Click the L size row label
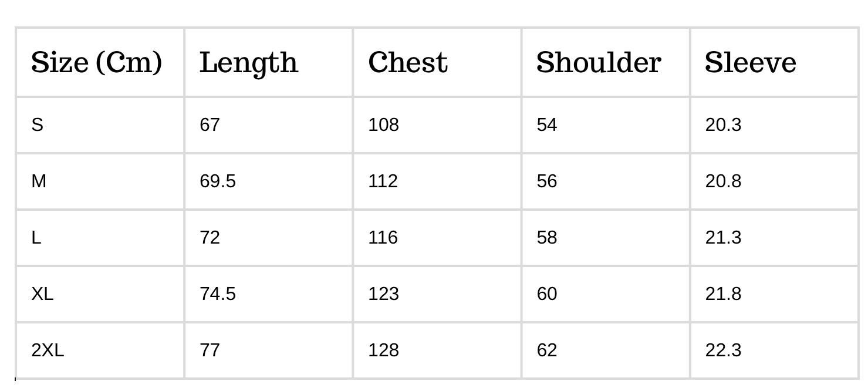The image size is (868, 388). [x=36, y=237]
